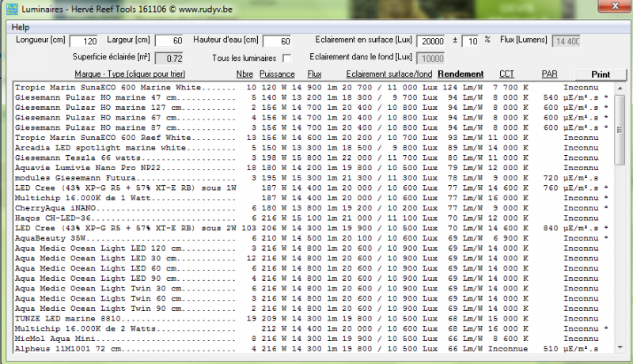Click the list scrollbar up arrow
The image size is (633, 364).
click(620, 88)
